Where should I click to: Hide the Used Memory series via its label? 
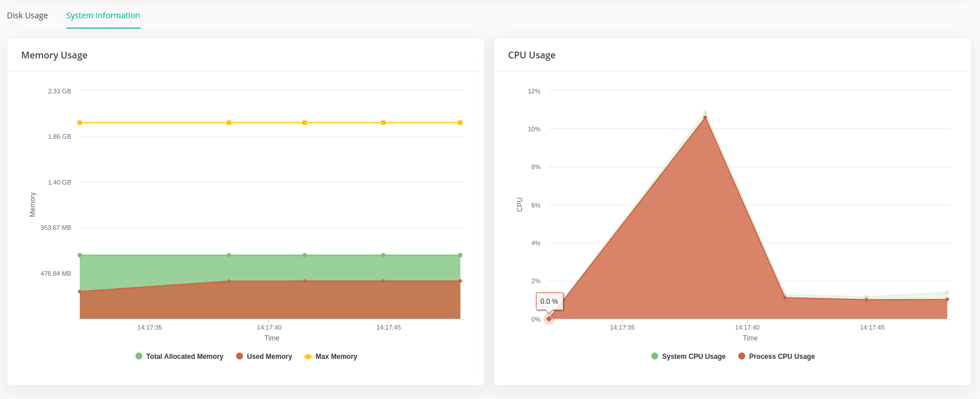[x=269, y=357]
